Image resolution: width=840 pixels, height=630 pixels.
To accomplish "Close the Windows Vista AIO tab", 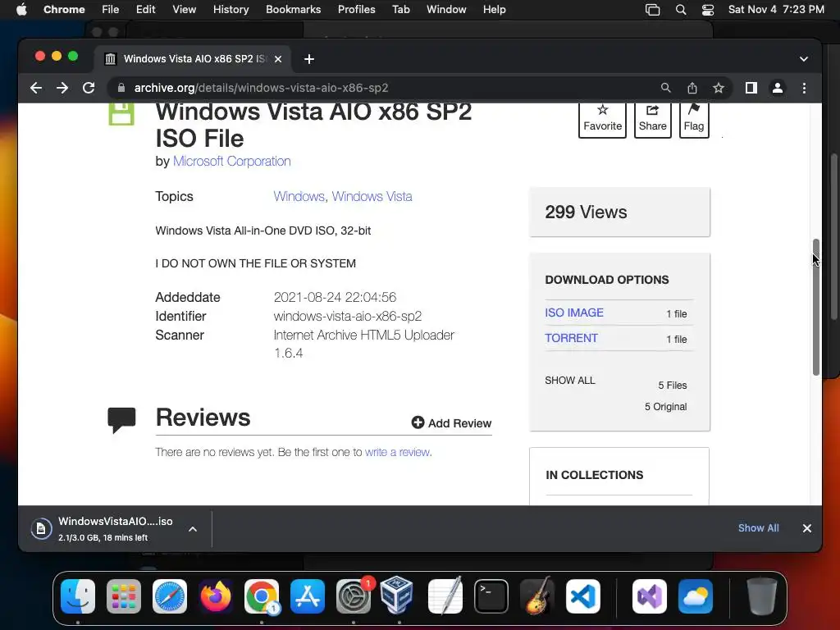I will pos(278,59).
